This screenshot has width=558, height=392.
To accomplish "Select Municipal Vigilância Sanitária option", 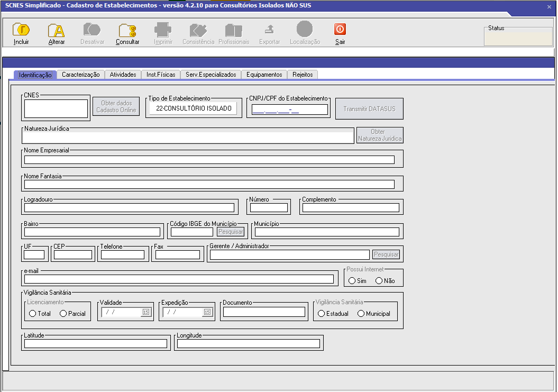I will click(361, 314).
